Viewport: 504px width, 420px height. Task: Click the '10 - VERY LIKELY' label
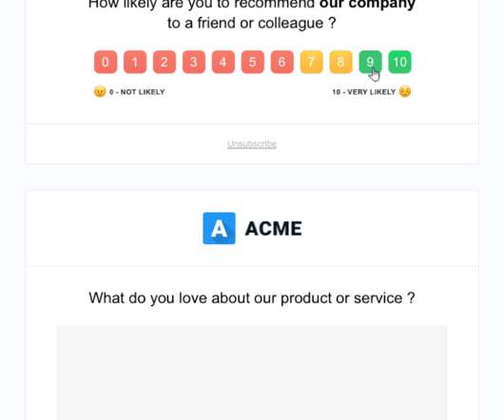[x=364, y=92]
